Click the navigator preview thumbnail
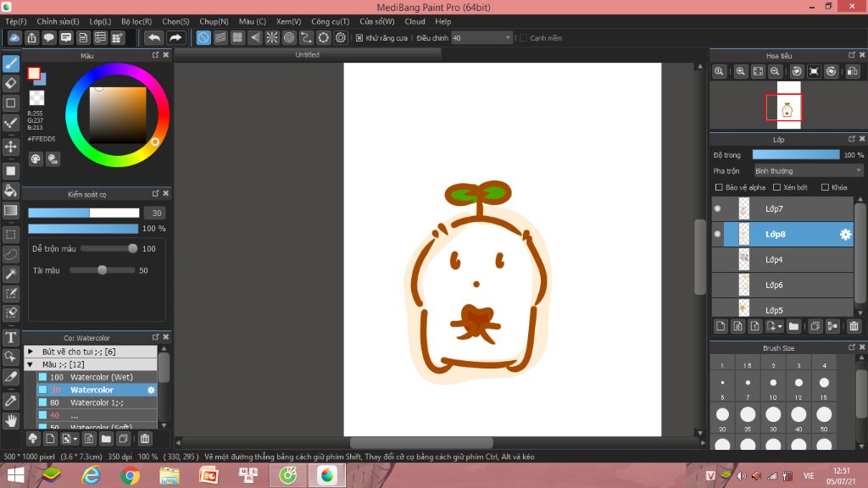Viewport: 868px width, 488px height. (x=788, y=105)
